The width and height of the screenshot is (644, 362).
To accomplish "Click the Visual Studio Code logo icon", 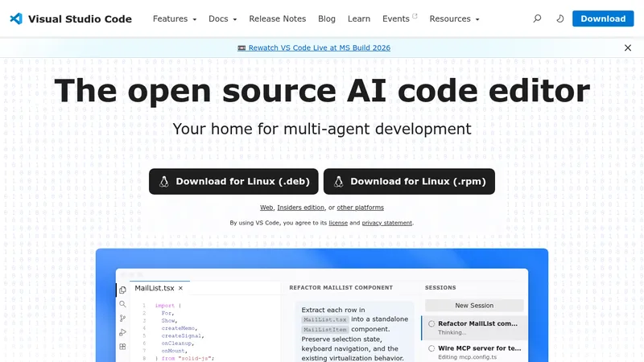I will (16, 19).
